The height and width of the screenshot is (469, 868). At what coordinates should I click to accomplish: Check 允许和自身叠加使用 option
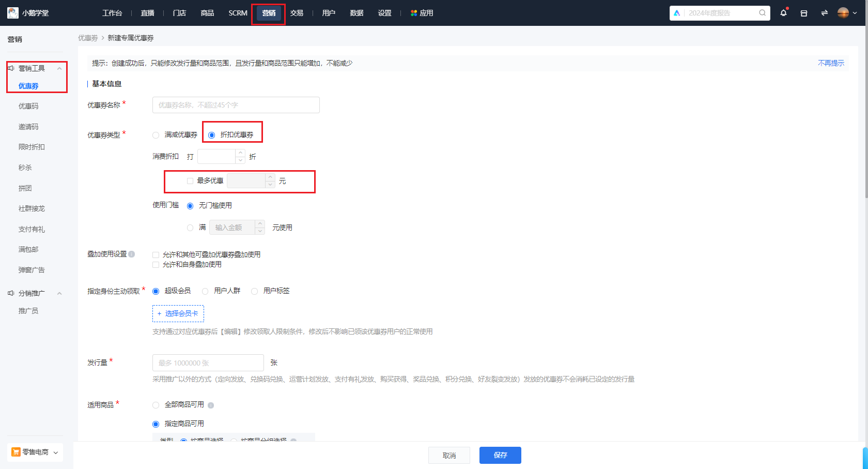click(x=156, y=264)
